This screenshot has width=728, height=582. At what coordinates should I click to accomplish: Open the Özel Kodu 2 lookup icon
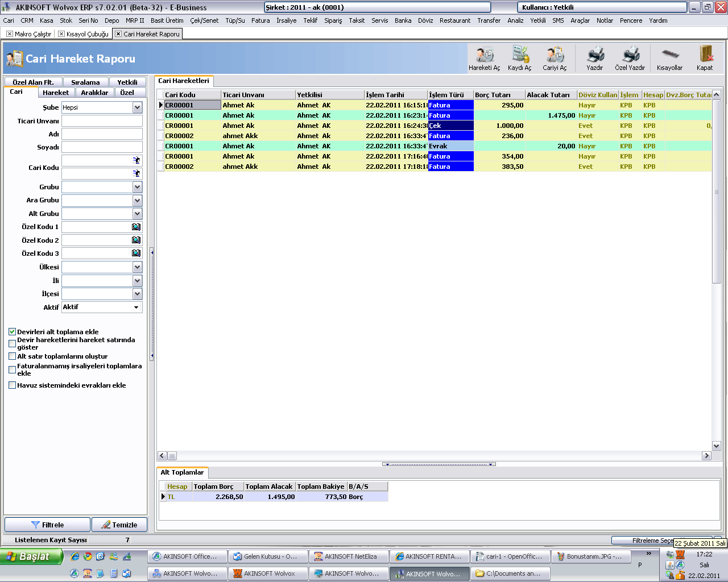coord(136,240)
